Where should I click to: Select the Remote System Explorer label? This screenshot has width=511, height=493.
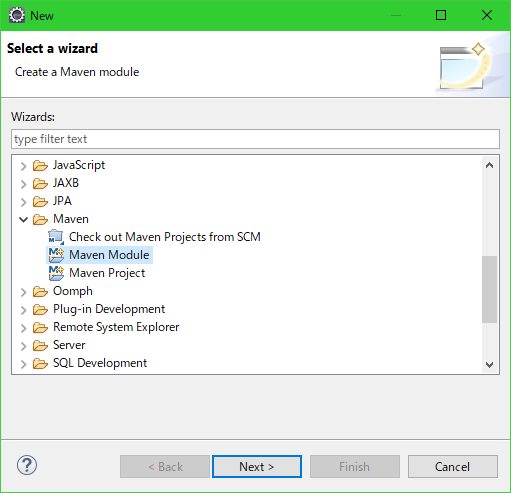point(116,327)
